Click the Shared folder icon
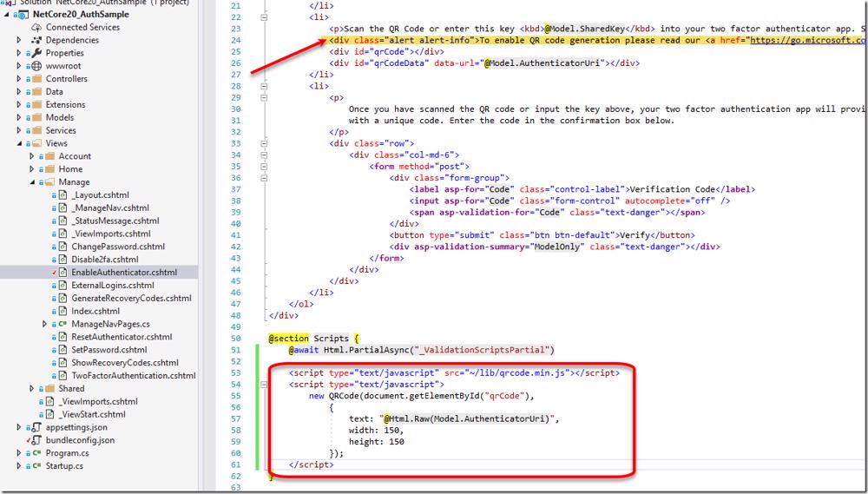The width and height of the screenshot is (868, 494). coord(49,388)
